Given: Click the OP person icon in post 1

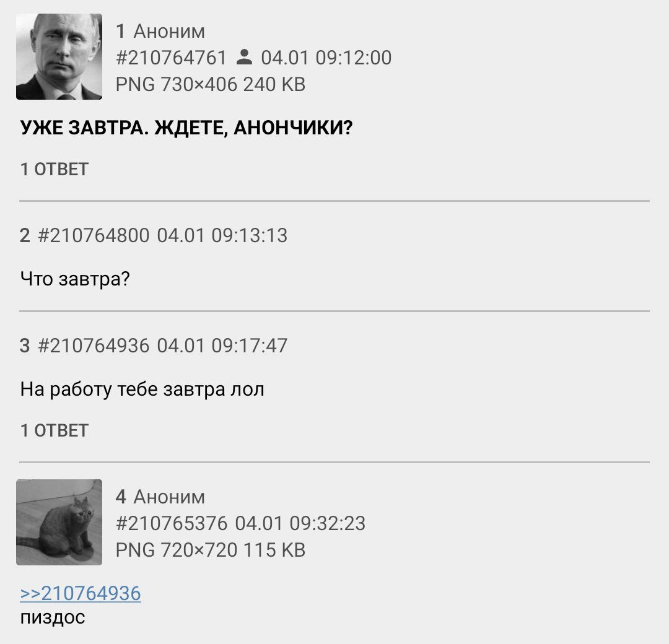Looking at the screenshot, I should pos(244,57).
